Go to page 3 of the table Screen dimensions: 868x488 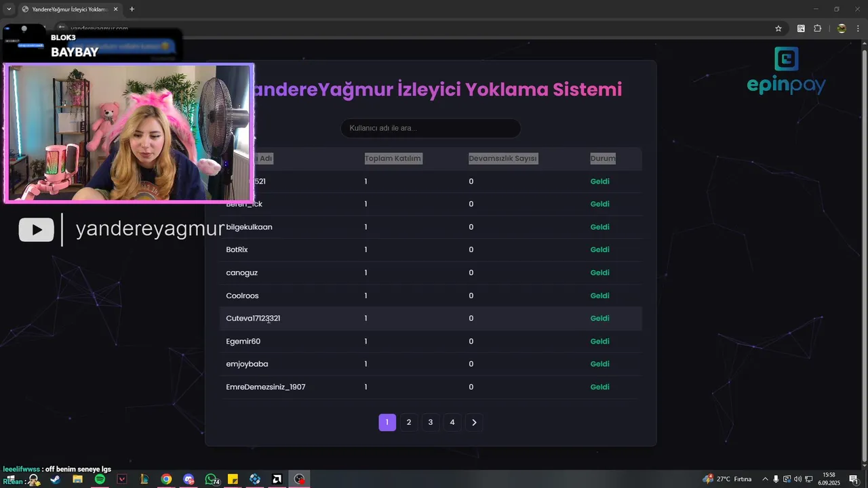431,422
